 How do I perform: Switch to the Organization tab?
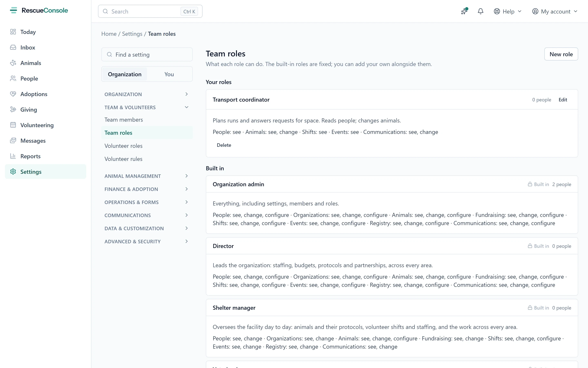(x=125, y=74)
